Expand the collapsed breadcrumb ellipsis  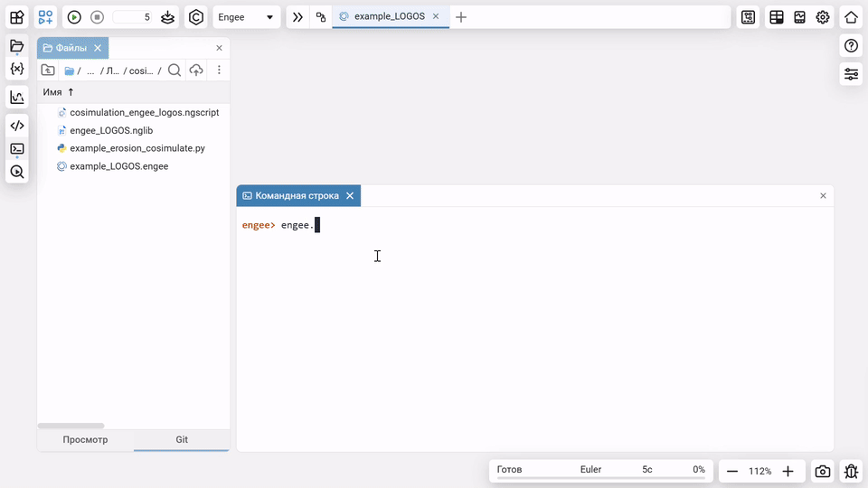pos(90,70)
